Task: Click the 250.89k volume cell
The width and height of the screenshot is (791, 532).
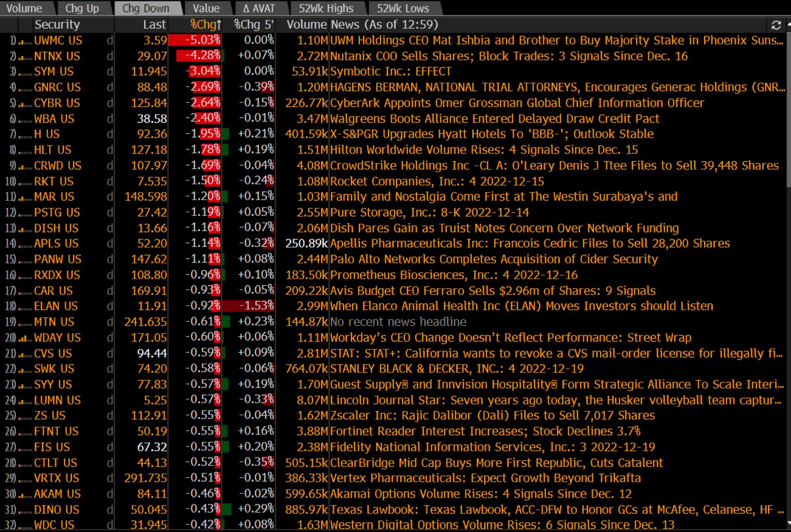Action: 306,244
